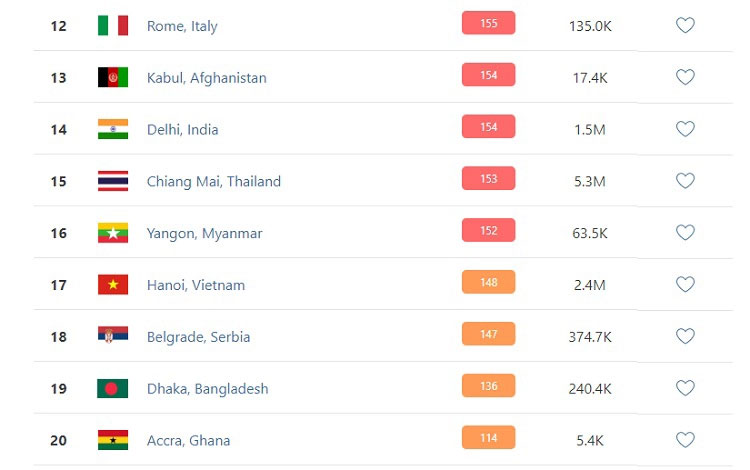Screen dimensions: 750x470
Task: Click the Italy flag icon
Action: tap(113, 25)
